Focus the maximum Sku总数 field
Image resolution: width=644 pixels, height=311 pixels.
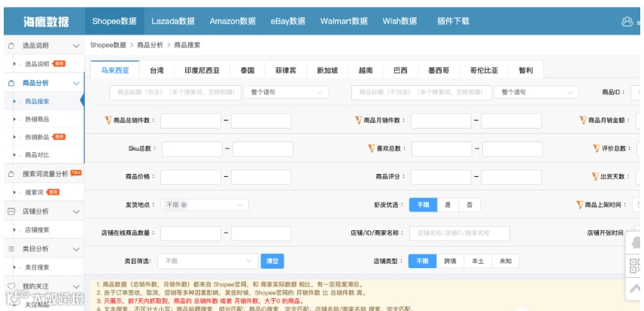(x=263, y=149)
